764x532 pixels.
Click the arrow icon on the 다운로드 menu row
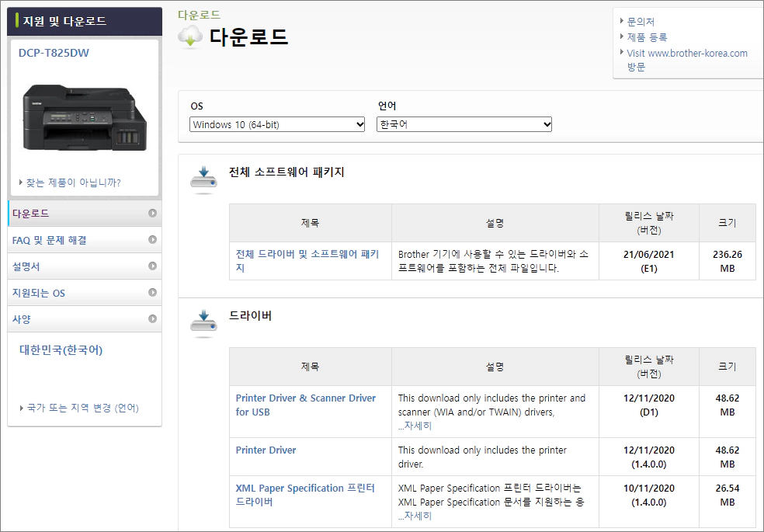[x=152, y=214]
